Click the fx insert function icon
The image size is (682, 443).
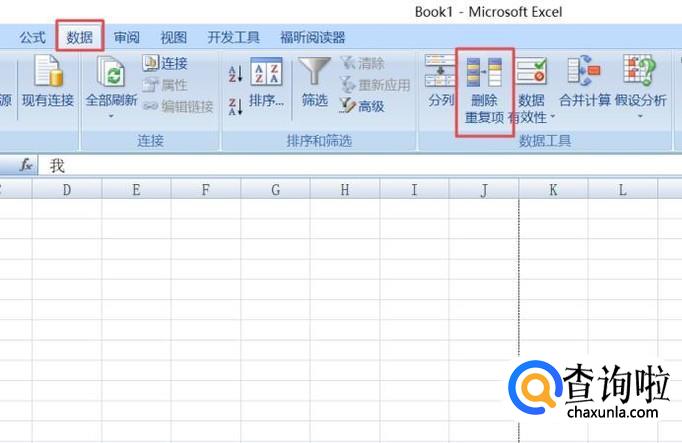tap(26, 165)
